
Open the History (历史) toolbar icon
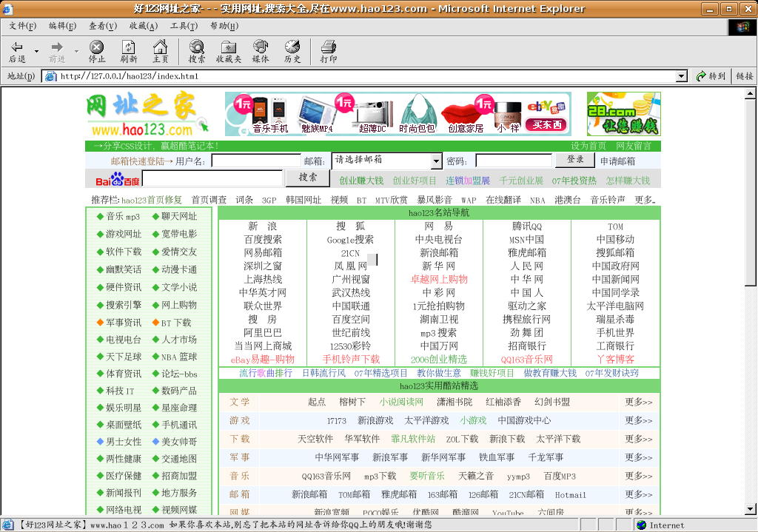[292, 47]
